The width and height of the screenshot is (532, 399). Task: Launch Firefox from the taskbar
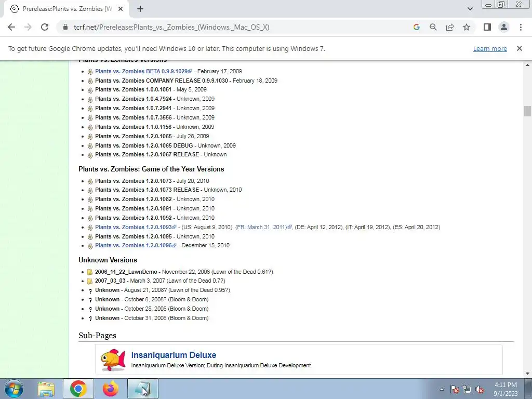point(111,389)
